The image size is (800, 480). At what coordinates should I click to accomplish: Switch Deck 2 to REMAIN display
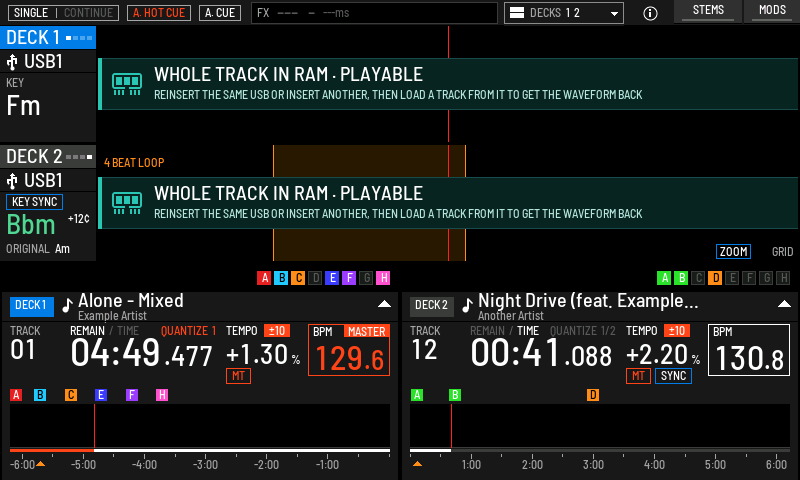click(x=487, y=331)
